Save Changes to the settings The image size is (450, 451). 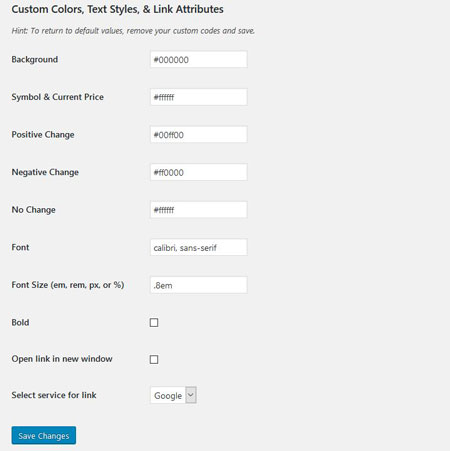coord(44,435)
